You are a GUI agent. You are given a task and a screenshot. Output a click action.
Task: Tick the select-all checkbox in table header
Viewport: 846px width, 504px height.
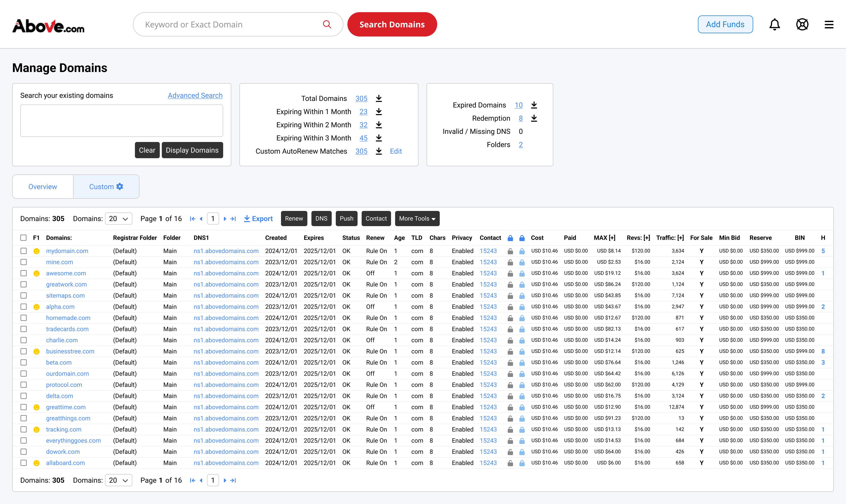click(23, 238)
